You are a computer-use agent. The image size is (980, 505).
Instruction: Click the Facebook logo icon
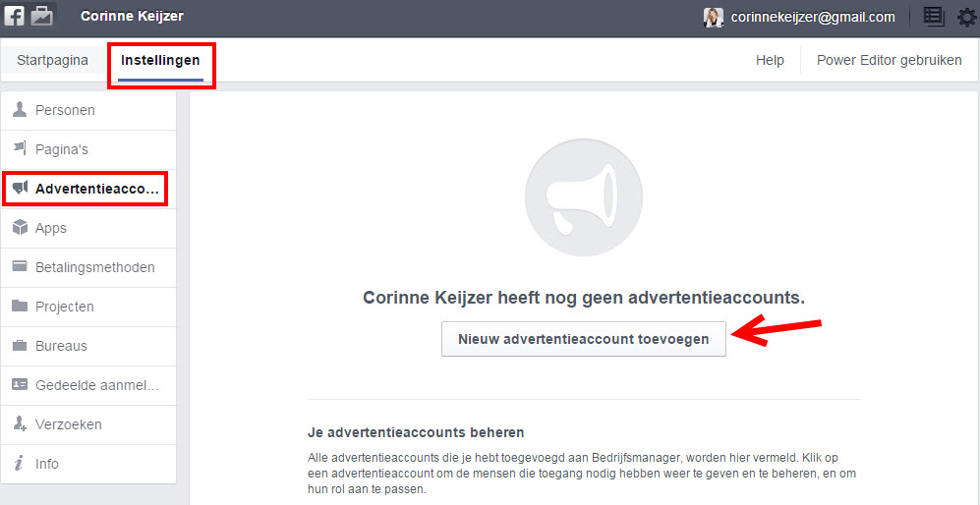point(14,15)
